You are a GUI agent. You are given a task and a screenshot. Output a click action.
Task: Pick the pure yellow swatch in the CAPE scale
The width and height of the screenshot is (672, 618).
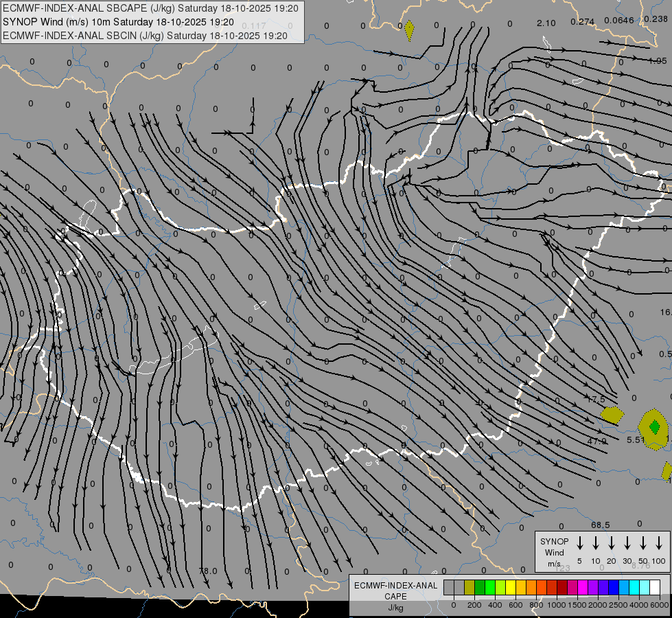point(511,587)
